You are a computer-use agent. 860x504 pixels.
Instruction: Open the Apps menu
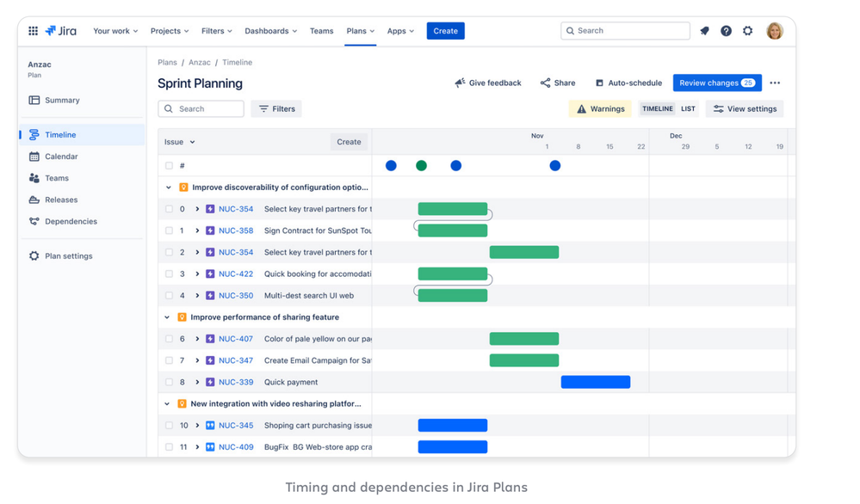point(400,31)
